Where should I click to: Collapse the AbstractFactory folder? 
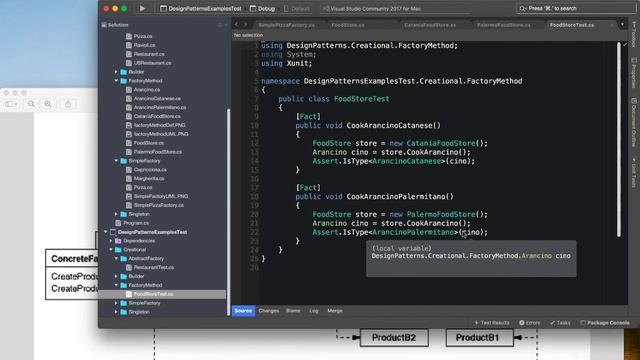tap(116, 258)
